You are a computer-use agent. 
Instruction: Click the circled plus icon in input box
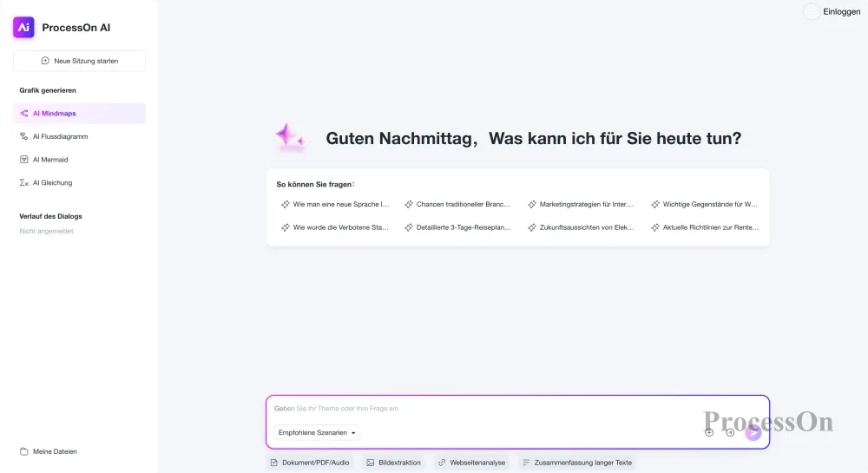pyautogui.click(x=709, y=432)
